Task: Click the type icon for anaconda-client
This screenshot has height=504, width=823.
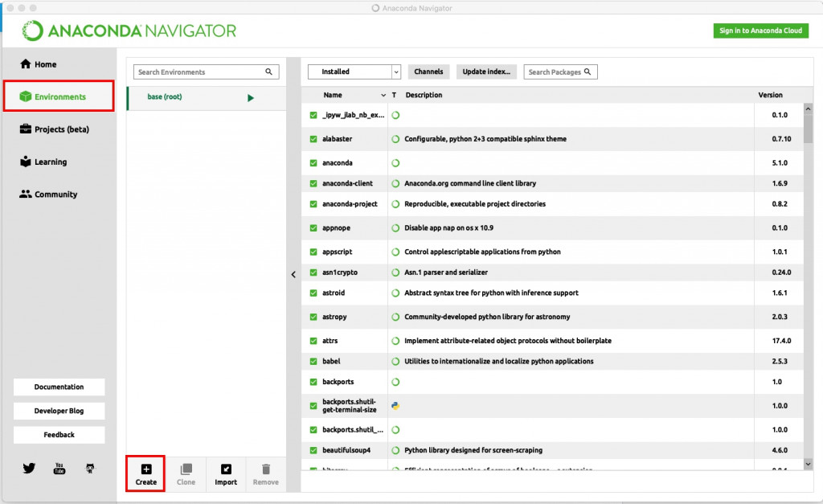Action: [x=395, y=184]
